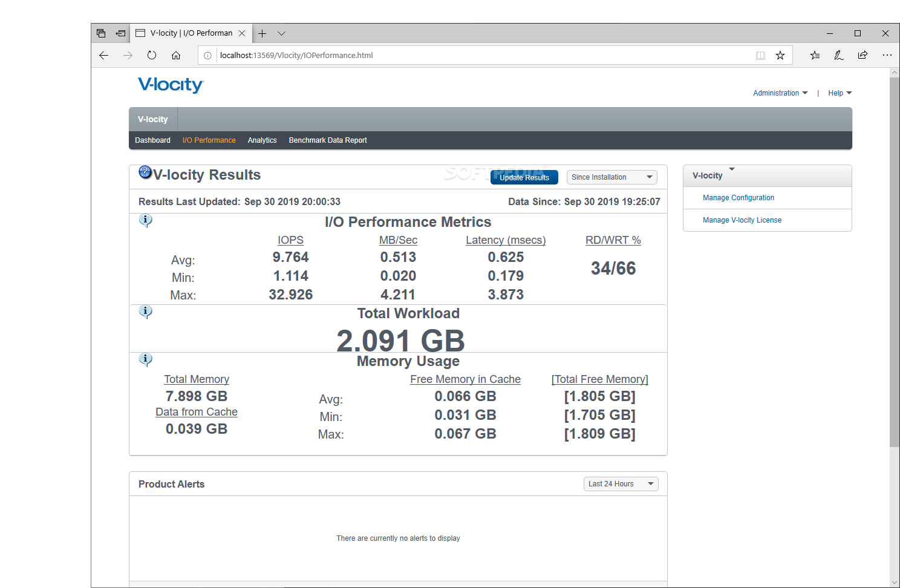Click the browser forward arrow
This screenshot has width=900, height=588.
(128, 55)
